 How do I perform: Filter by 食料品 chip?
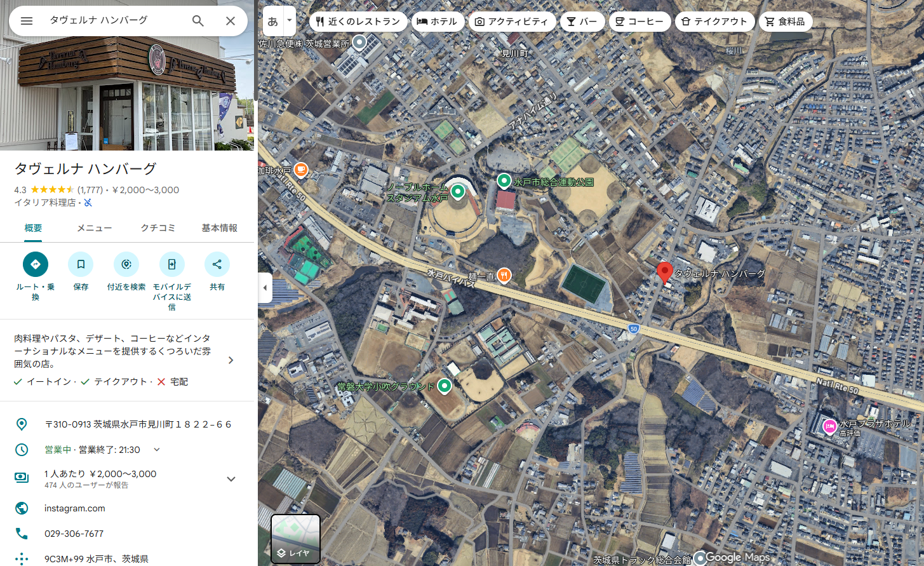(786, 22)
